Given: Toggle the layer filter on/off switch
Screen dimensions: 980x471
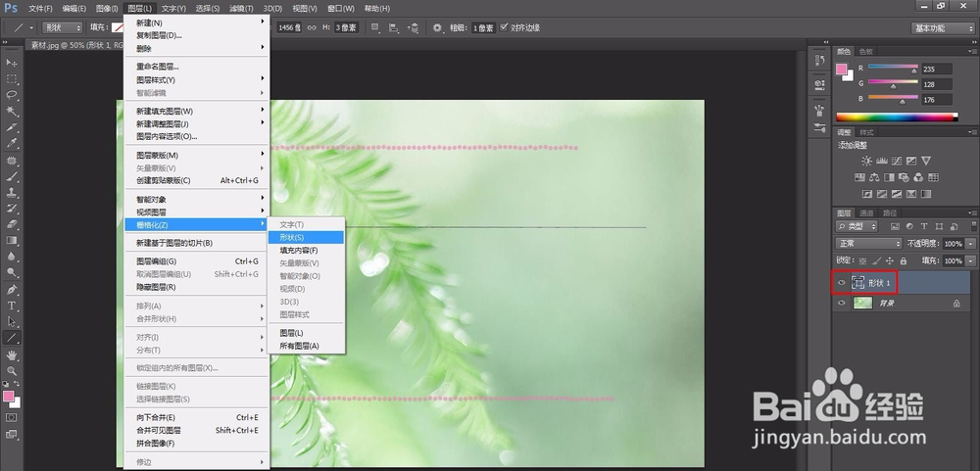Looking at the screenshot, I should 972,227.
